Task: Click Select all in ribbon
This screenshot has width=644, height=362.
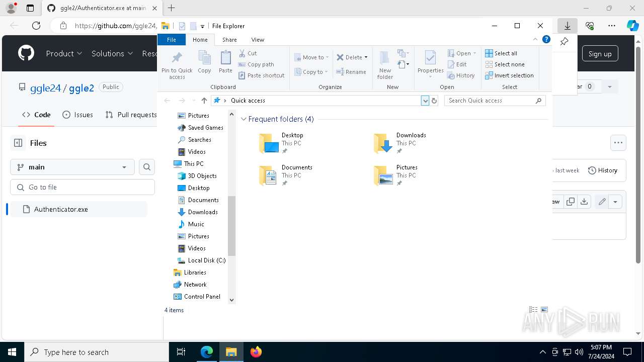Action: [501, 53]
